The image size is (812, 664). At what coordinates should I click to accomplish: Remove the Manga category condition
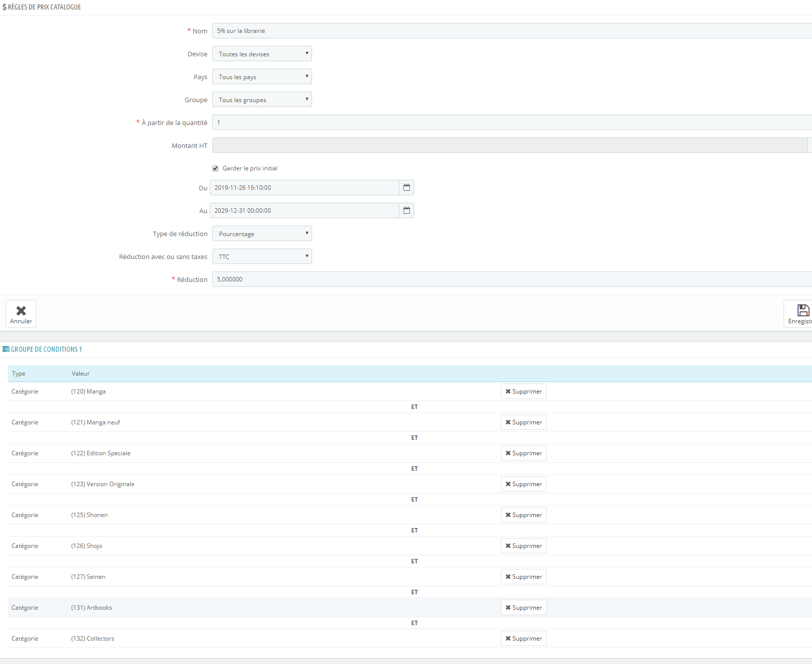(x=524, y=392)
